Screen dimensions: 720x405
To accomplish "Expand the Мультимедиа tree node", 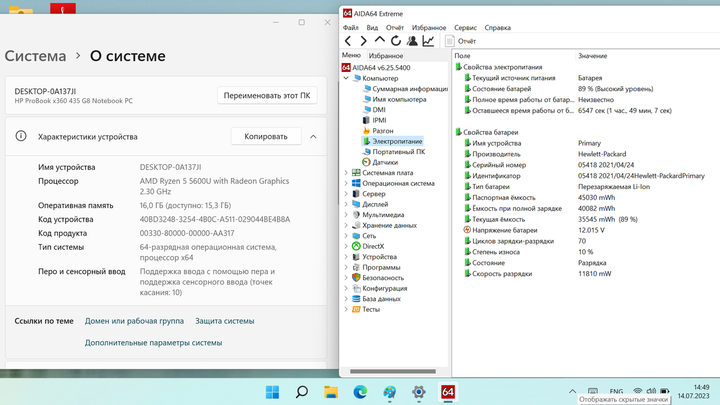I will 346,215.
